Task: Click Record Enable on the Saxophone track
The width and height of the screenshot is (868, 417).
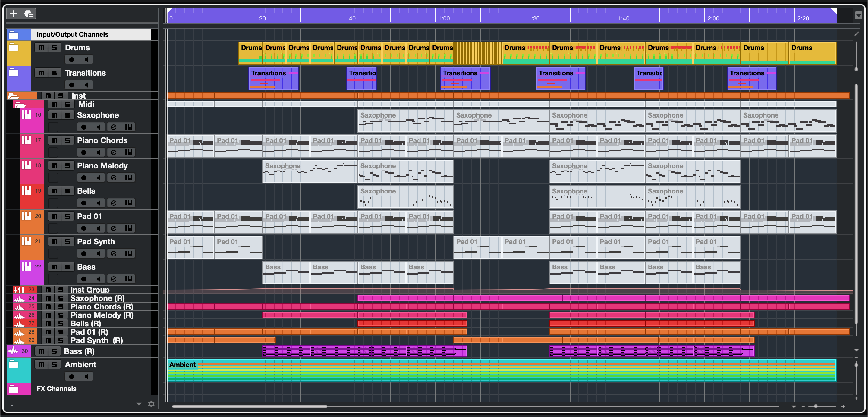Action: point(84,127)
